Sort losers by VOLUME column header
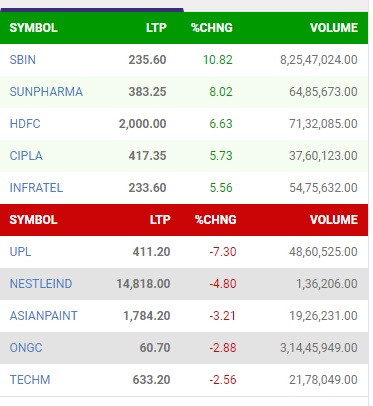Screen dimensions: 373x406 tap(334, 220)
